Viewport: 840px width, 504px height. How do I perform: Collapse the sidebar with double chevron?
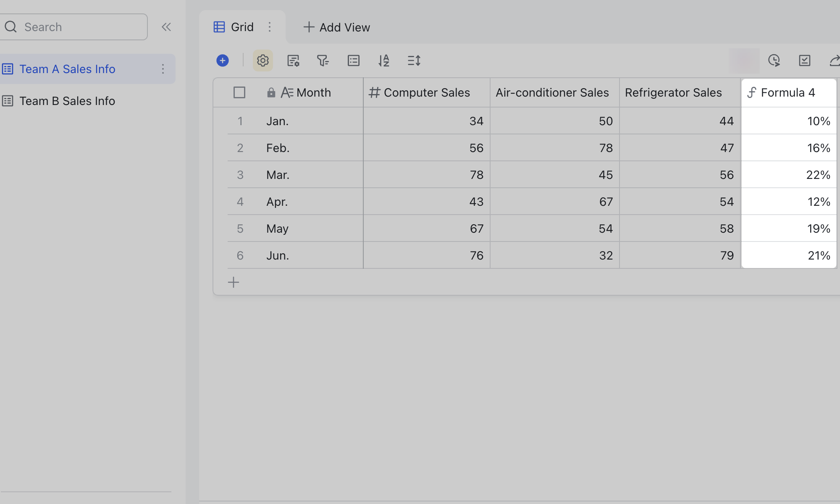166,27
